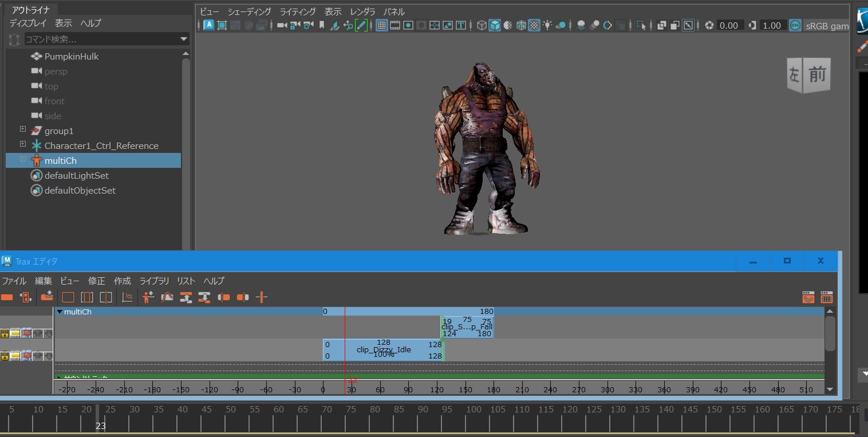Click the image plane icon

[x=335, y=25]
